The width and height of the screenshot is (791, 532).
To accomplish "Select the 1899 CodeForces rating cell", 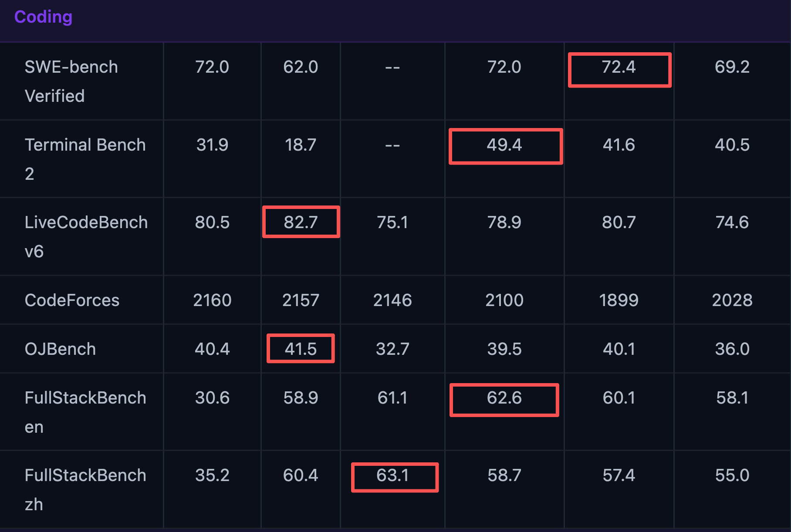I will (619, 300).
